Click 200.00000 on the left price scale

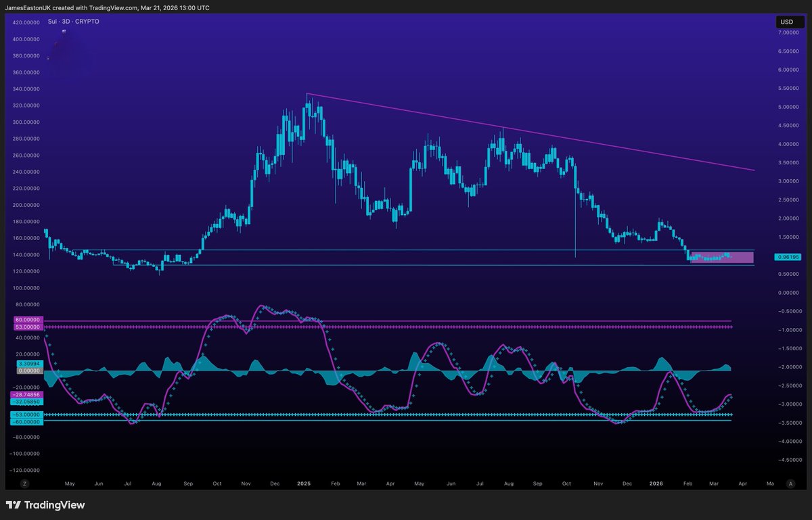27,205
